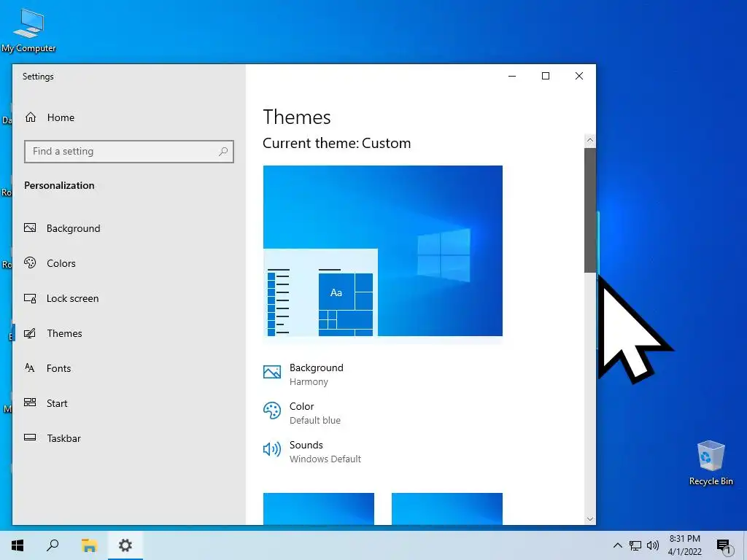Open taskbar Search
747x560 pixels.
[53, 545]
